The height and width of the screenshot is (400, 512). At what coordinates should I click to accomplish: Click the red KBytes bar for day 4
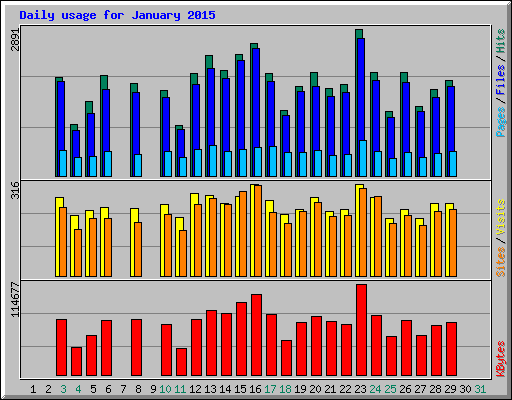pyautogui.click(x=76, y=361)
